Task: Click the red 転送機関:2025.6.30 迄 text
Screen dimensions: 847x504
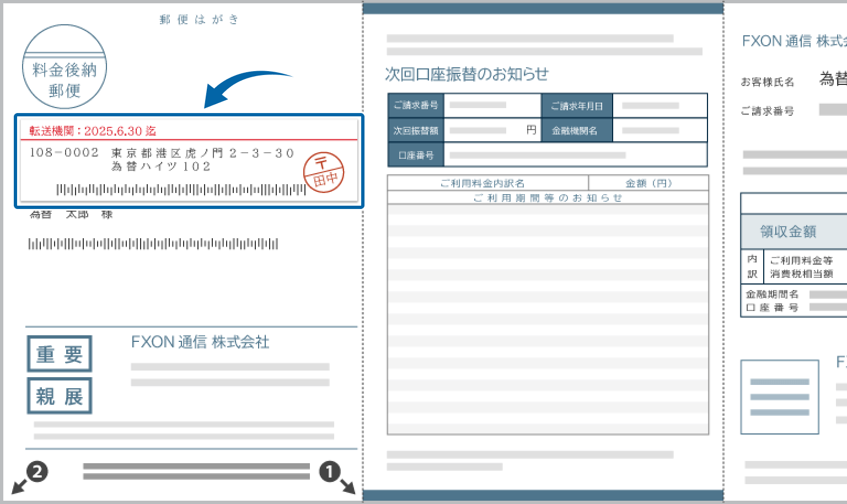Action: (93, 131)
